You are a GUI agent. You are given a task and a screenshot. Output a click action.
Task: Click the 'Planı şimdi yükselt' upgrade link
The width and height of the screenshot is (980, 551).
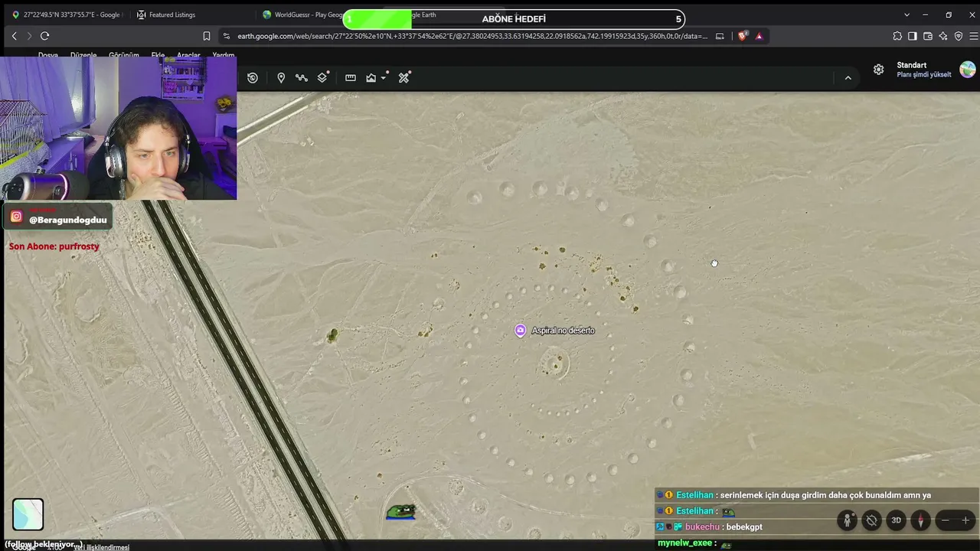pyautogui.click(x=924, y=75)
